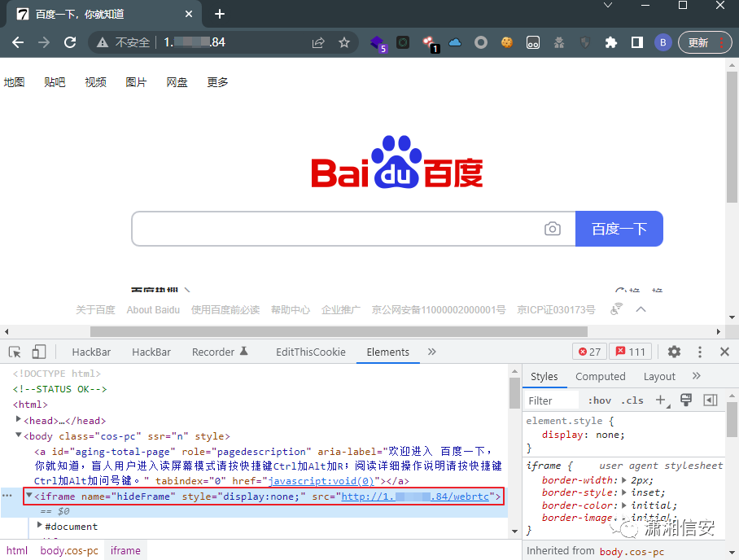Collapse the iframe hideFrame node
This screenshot has height=560, width=739.
click(29, 496)
